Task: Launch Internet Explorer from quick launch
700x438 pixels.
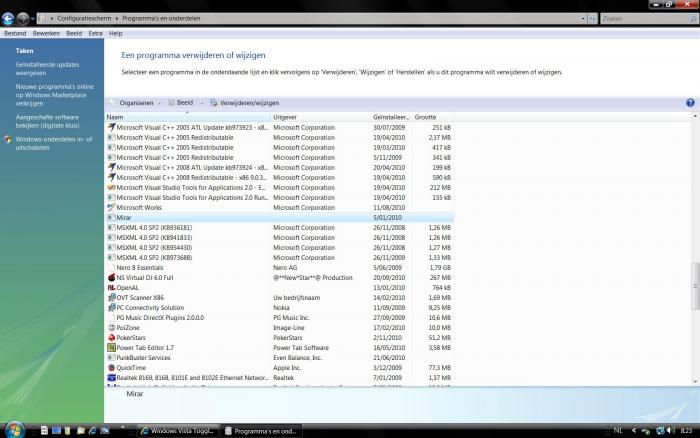Action: (92, 430)
